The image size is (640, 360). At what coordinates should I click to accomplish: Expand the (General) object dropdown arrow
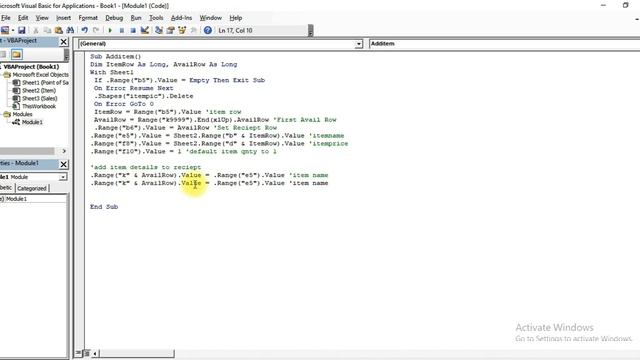click(358, 44)
